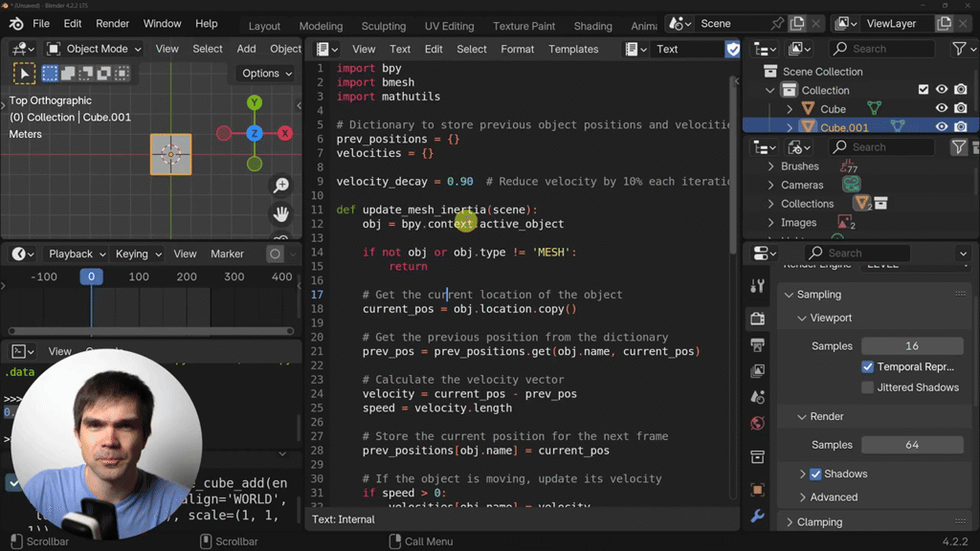
Task: Disable camera render visibility for Cube.001
Action: (x=962, y=125)
